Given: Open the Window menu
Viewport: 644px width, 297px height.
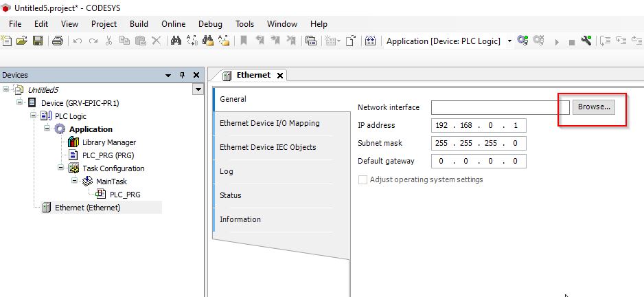Looking at the screenshot, I should click(282, 24).
